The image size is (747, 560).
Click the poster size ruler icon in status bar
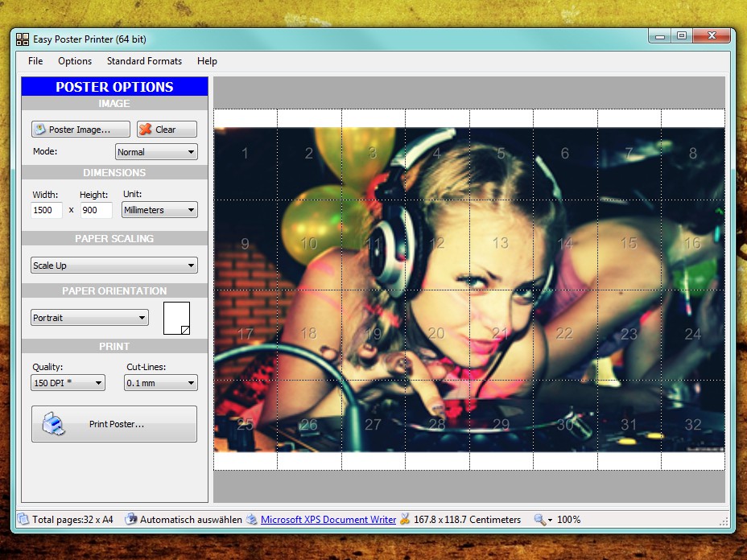(x=405, y=520)
